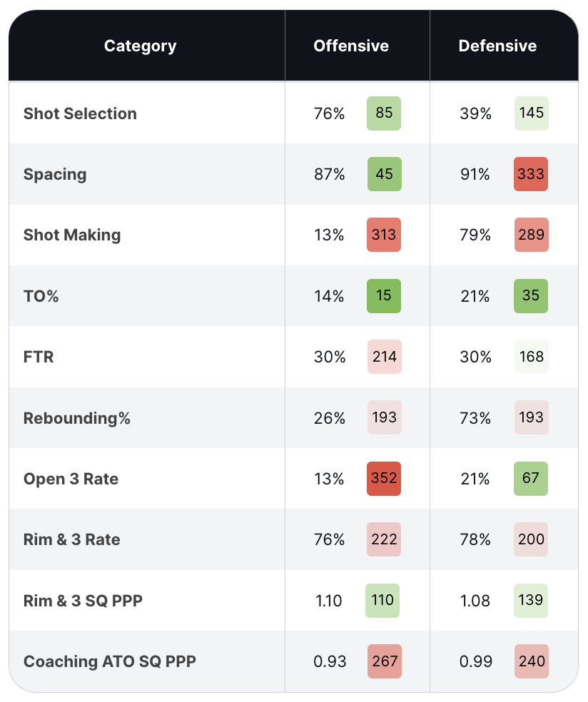Click the Shot Making category label
The image size is (588, 702).
pos(72,235)
